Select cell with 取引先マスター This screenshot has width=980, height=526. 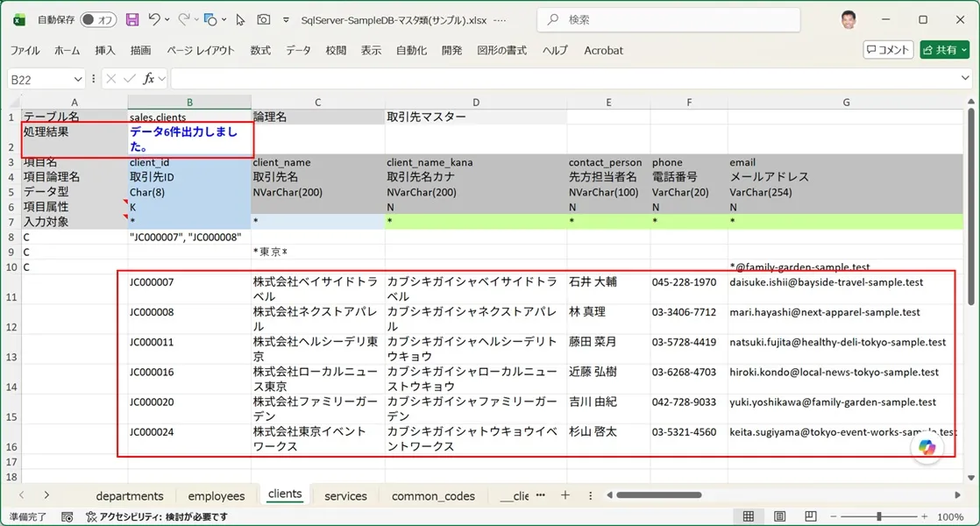[476, 117]
